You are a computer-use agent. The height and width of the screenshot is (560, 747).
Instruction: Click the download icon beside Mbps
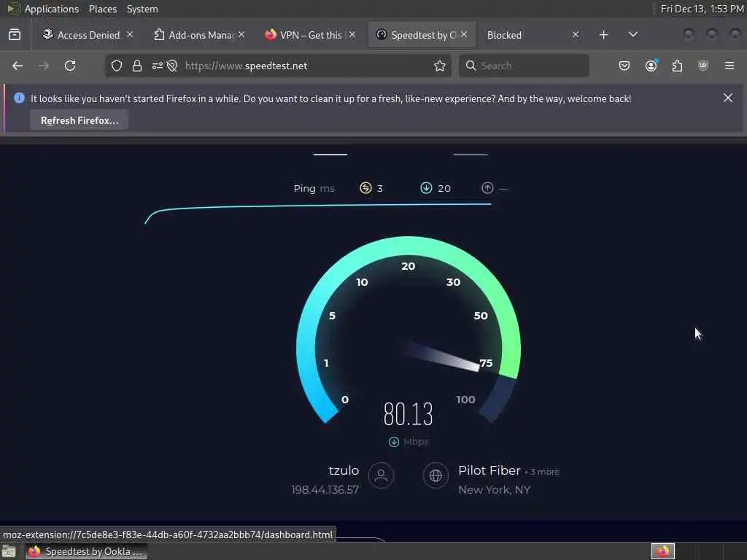point(394,442)
